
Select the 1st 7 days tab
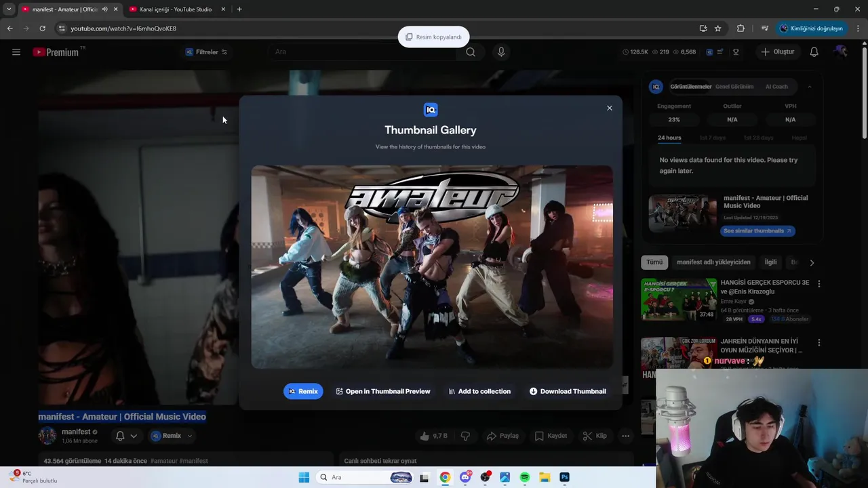pyautogui.click(x=712, y=138)
